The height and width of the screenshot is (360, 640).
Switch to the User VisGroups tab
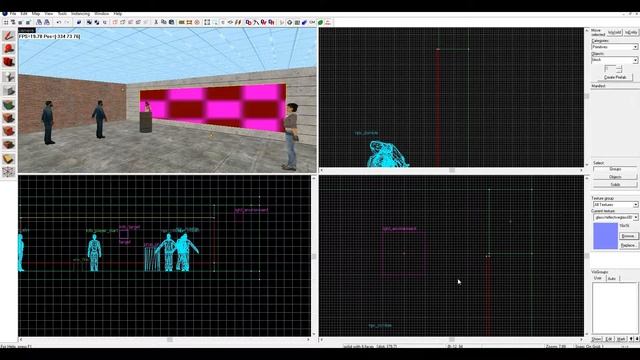click(x=598, y=278)
